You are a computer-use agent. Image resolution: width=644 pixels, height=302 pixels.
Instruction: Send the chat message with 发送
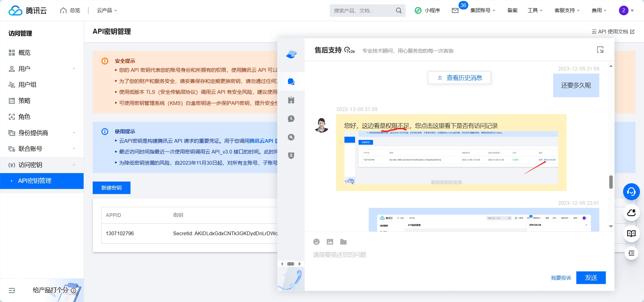coord(591,278)
